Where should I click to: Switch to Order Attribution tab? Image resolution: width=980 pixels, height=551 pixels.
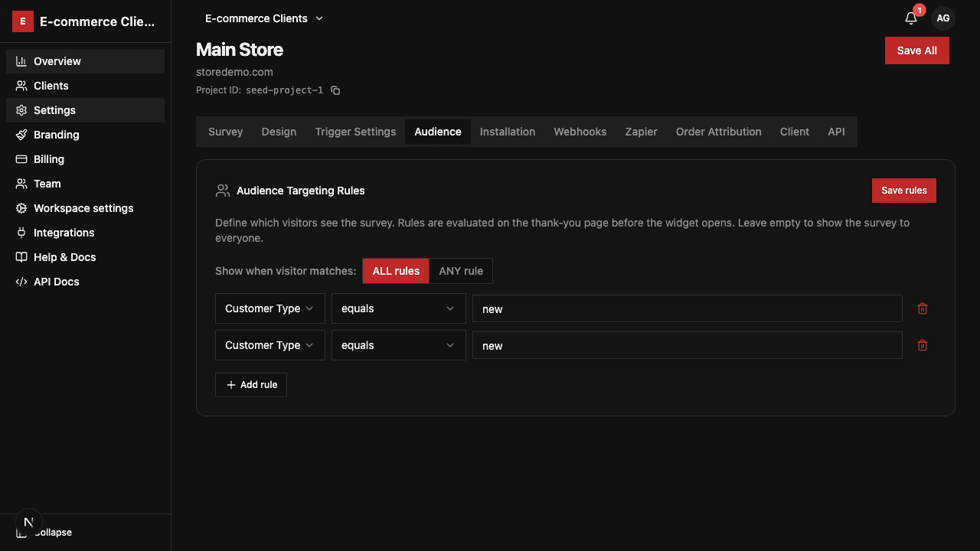point(719,132)
